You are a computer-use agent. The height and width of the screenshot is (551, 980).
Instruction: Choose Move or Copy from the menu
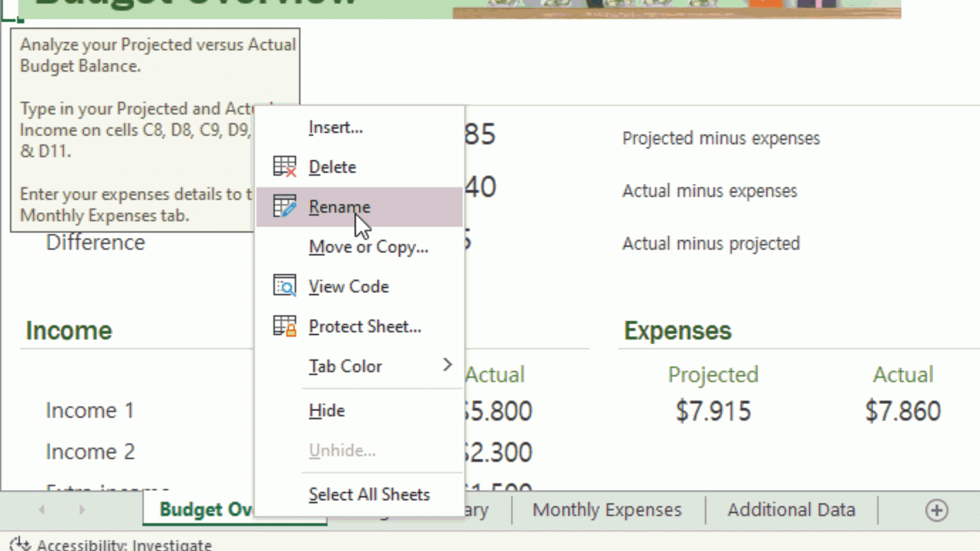369,246
